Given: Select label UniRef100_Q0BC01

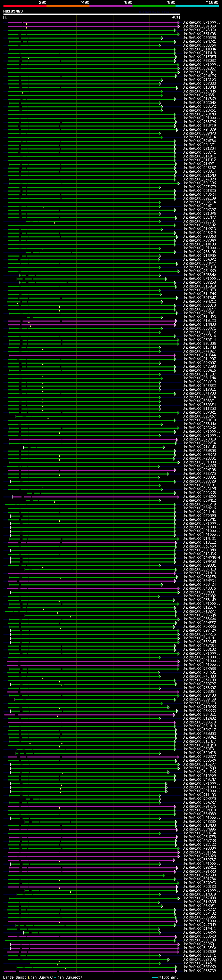Looking at the screenshot, I should click(199, 485).
